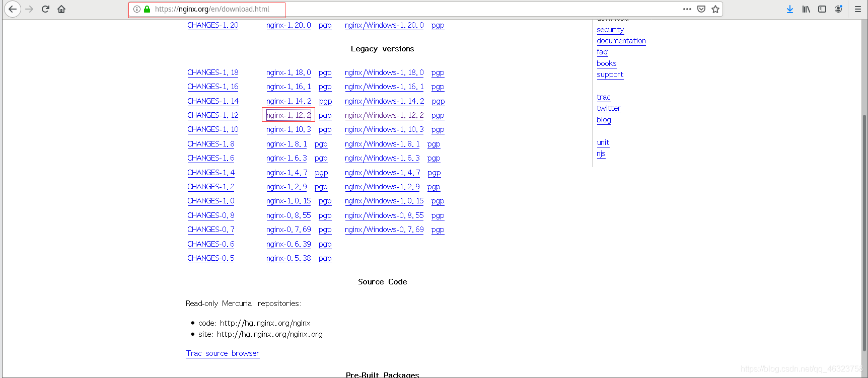Open the CHANGES-1.12 link

pos(213,115)
